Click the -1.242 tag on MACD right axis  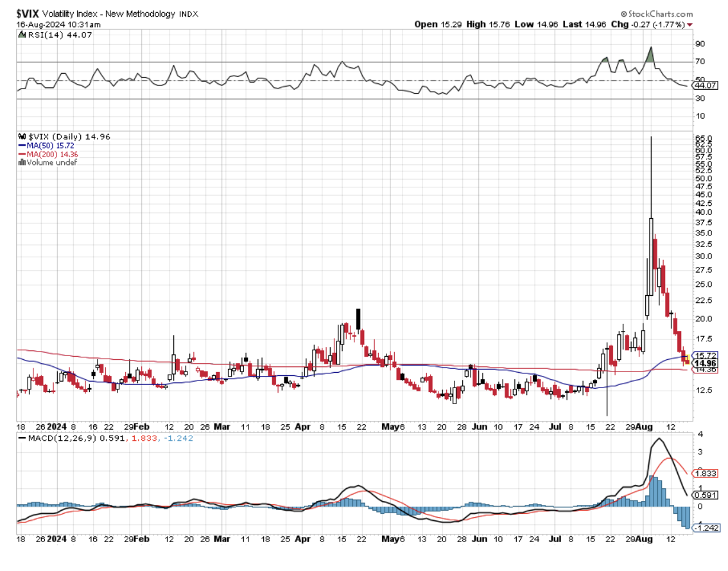tap(706, 528)
